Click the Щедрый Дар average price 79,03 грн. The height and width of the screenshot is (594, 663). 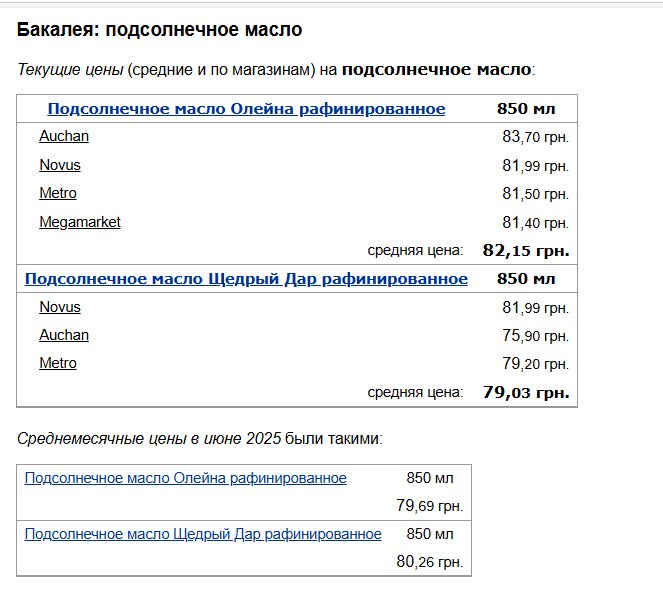[x=526, y=392]
